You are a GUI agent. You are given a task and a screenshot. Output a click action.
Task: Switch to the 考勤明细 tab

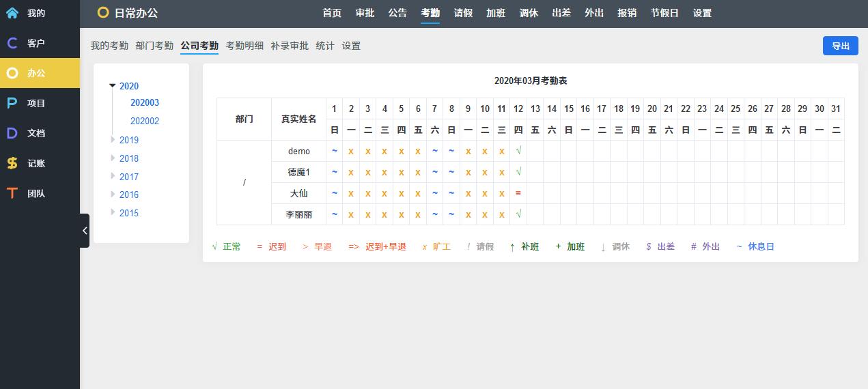click(244, 46)
